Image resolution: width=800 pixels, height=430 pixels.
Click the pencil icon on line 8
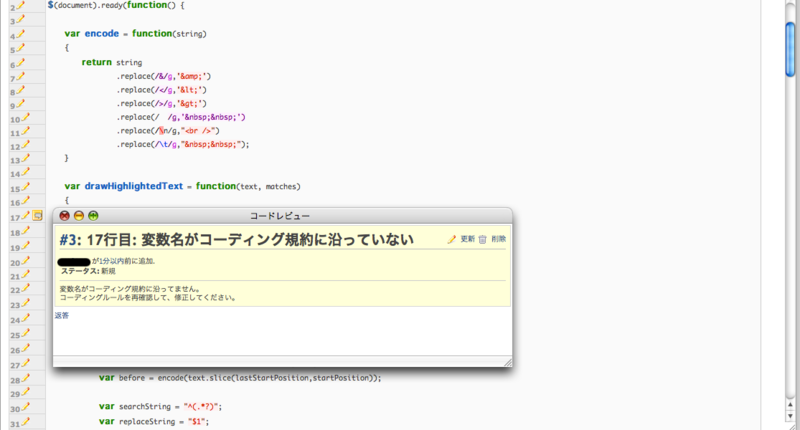click(x=20, y=90)
